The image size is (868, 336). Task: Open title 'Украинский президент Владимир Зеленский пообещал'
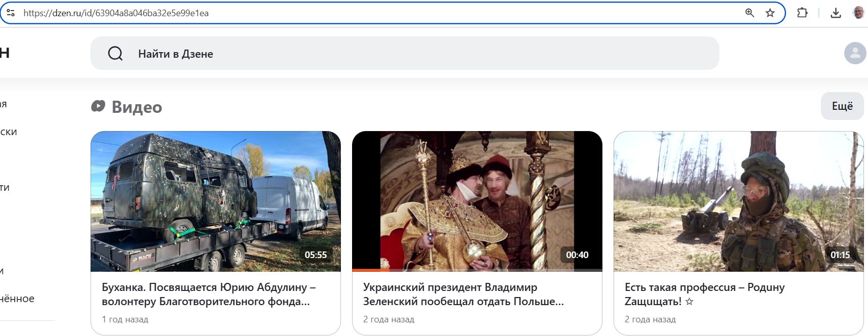point(463,295)
